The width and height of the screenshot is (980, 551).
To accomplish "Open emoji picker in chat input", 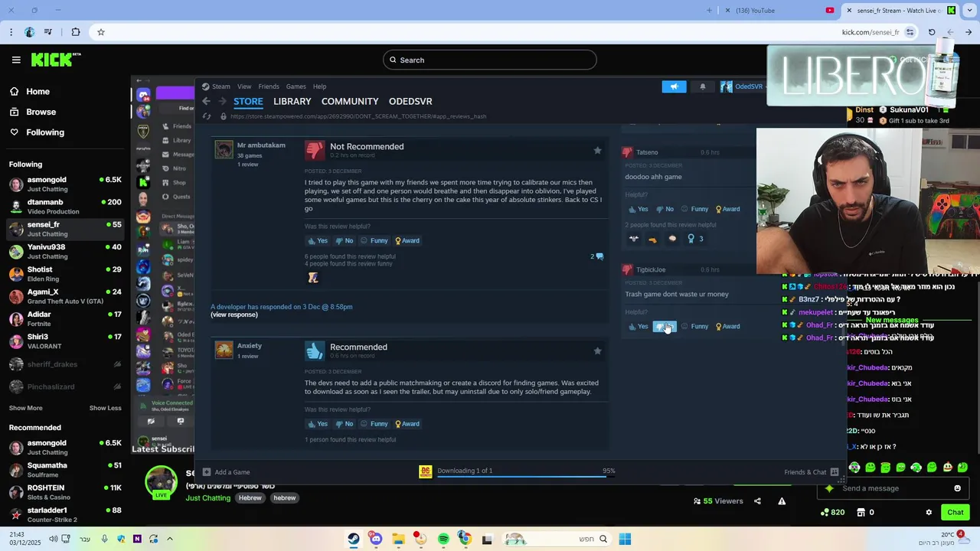I will (x=957, y=488).
